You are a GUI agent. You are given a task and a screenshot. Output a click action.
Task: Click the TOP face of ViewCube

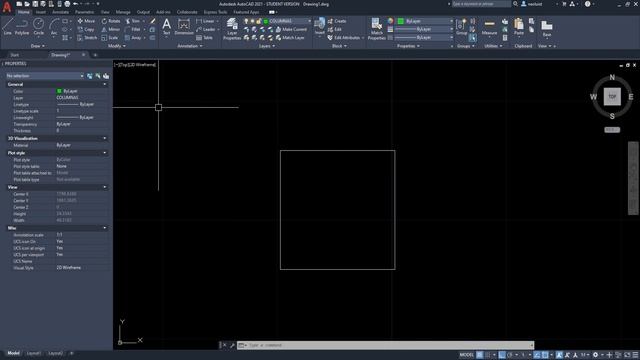coord(612,97)
